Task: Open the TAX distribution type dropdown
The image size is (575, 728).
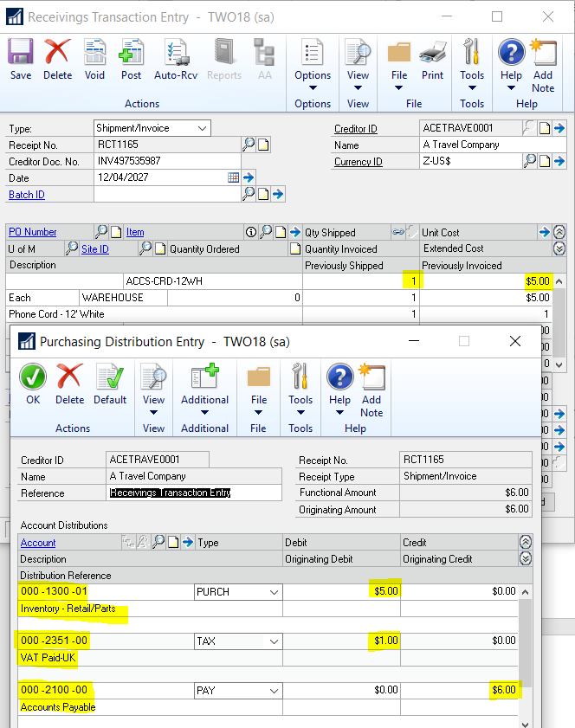Action: (275, 641)
